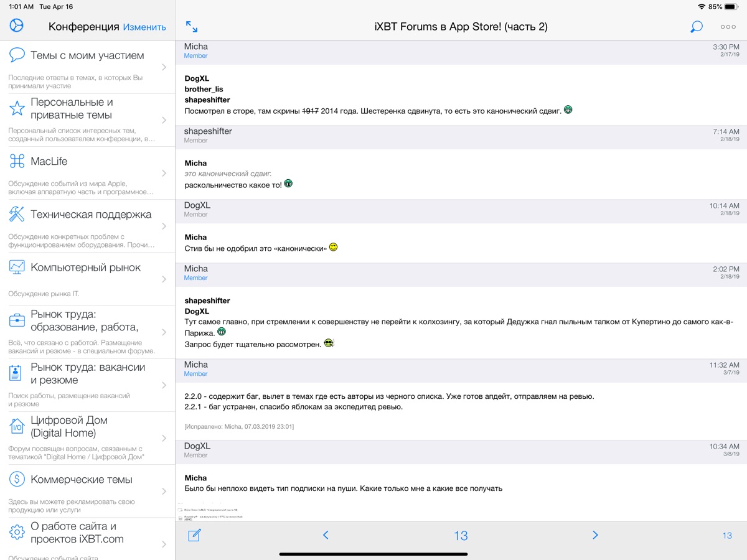
Task: Toggle fullscreen with the expand arrows icon
Action: (x=192, y=27)
